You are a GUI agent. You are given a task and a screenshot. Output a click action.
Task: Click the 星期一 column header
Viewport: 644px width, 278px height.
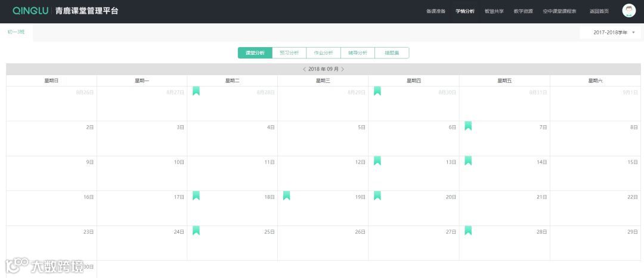pos(142,81)
